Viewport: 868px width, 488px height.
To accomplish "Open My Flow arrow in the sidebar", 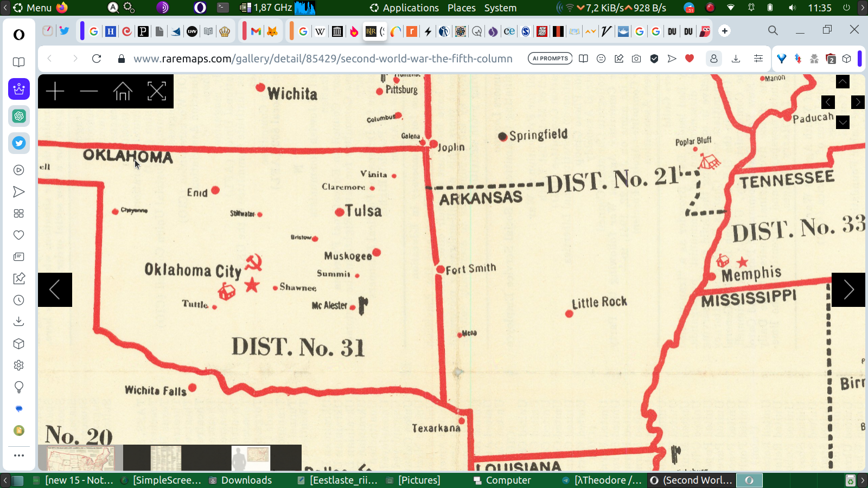I will (19, 192).
